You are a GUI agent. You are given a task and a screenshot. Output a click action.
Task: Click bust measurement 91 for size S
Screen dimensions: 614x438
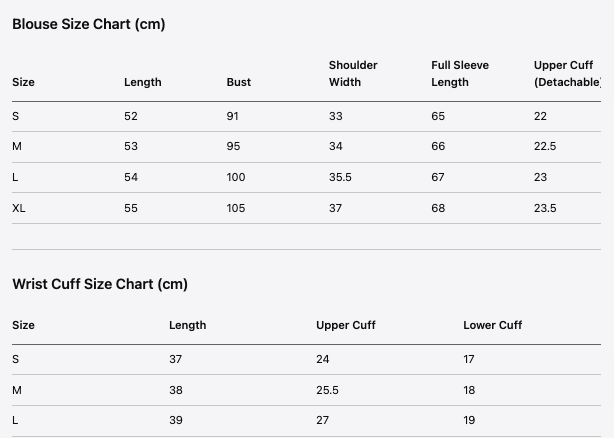point(233,116)
